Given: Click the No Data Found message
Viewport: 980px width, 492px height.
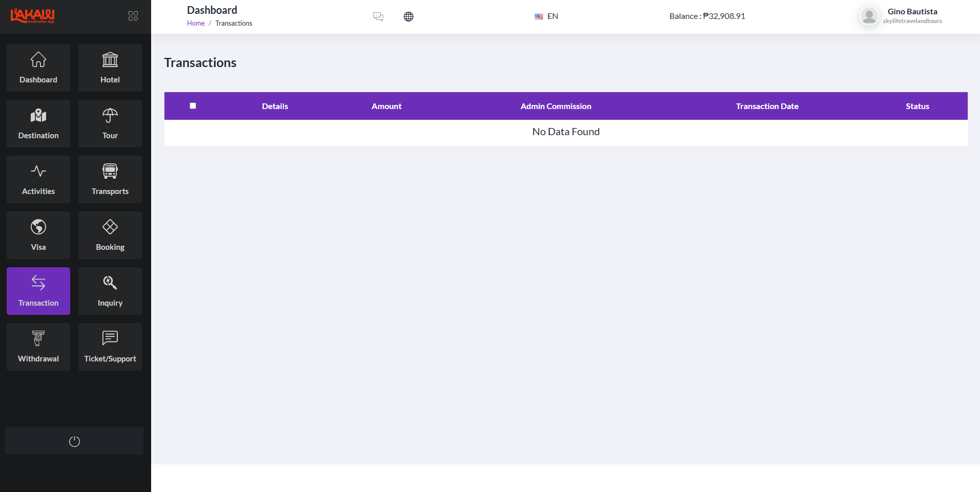Looking at the screenshot, I should (566, 132).
